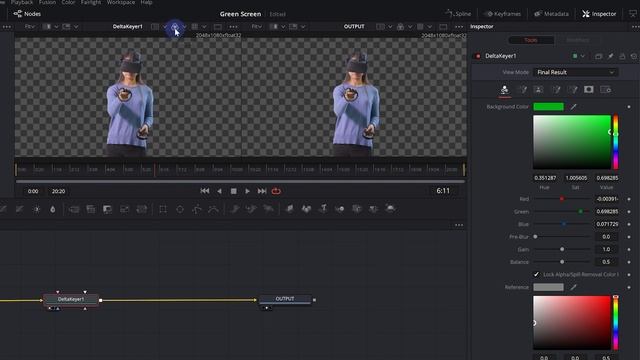Click the green Background Color swatch

(x=549, y=107)
